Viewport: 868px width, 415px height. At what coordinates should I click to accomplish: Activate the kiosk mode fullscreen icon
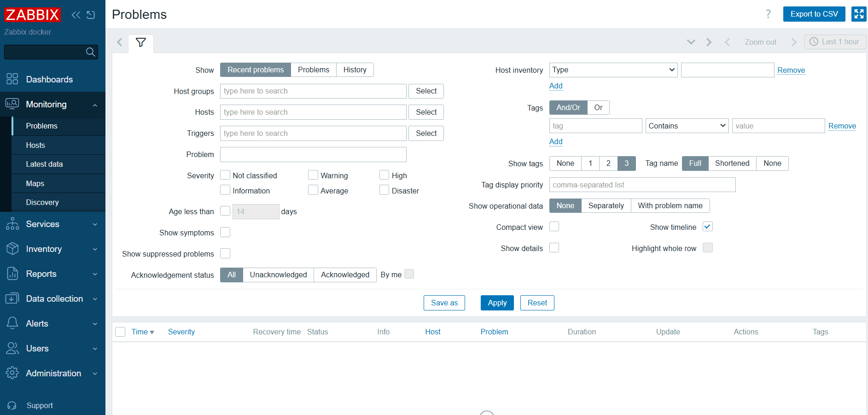(x=858, y=14)
